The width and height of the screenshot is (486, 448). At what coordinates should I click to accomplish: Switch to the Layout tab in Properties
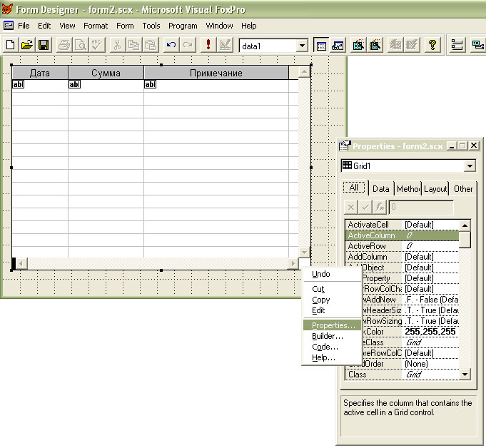pyautogui.click(x=435, y=189)
